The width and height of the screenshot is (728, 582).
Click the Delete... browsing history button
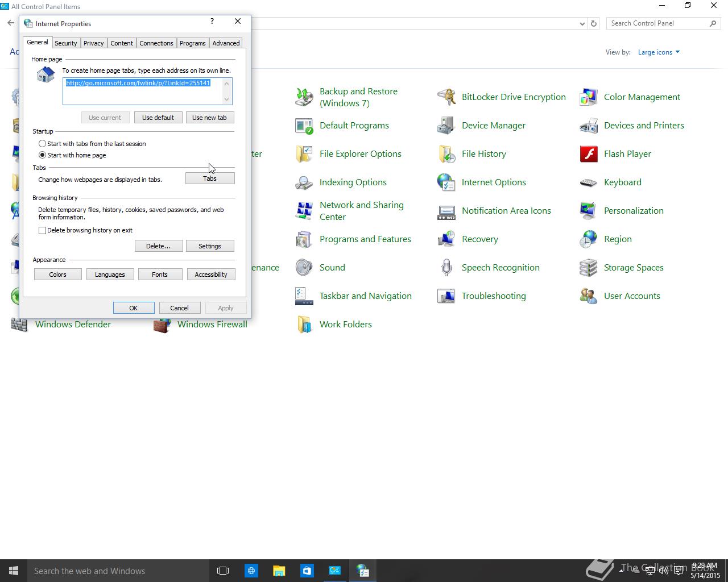[159, 246]
